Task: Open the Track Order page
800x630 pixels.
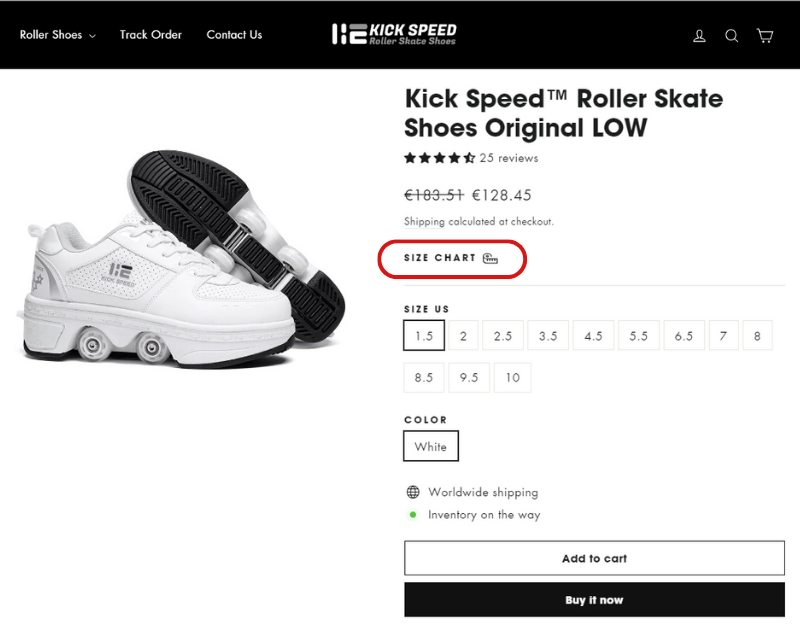Action: [x=151, y=35]
